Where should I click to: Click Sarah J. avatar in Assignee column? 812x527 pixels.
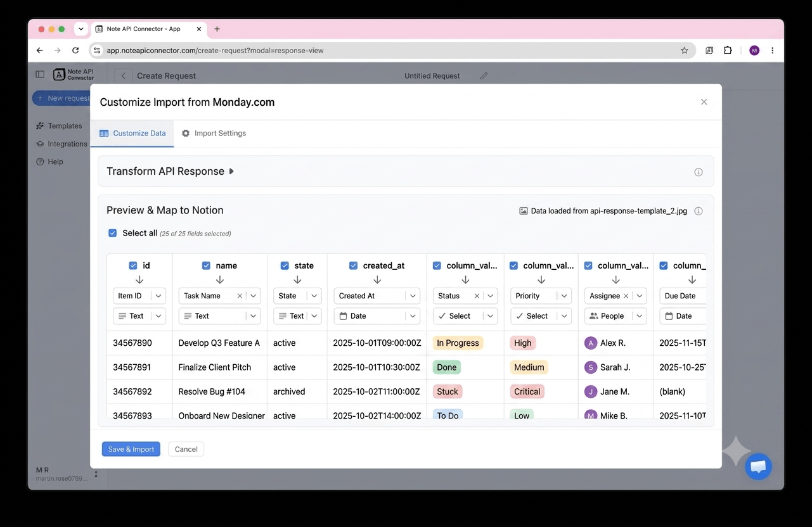591,367
